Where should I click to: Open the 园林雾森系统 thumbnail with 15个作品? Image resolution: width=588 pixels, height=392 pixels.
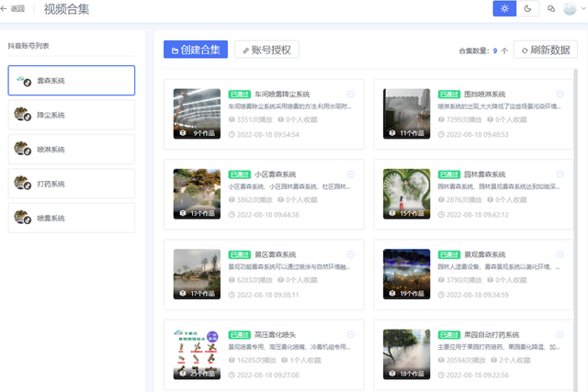[x=406, y=194]
